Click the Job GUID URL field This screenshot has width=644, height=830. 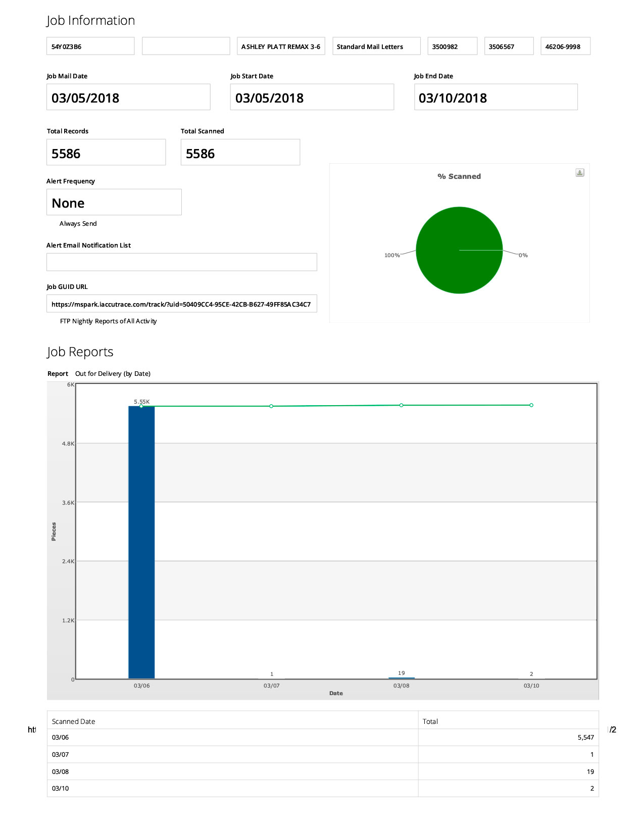(x=181, y=304)
